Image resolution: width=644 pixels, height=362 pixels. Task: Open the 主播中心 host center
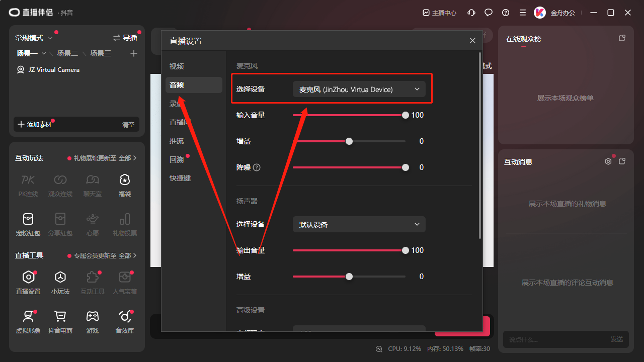point(439,13)
